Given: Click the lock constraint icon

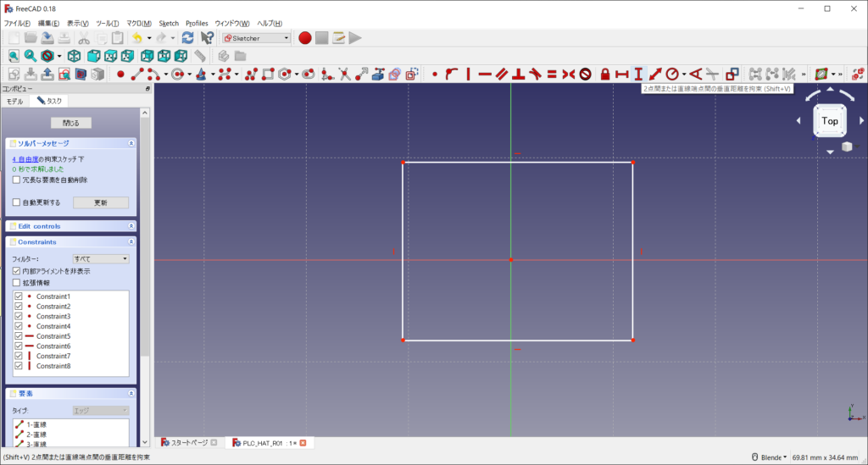Looking at the screenshot, I should (x=605, y=74).
